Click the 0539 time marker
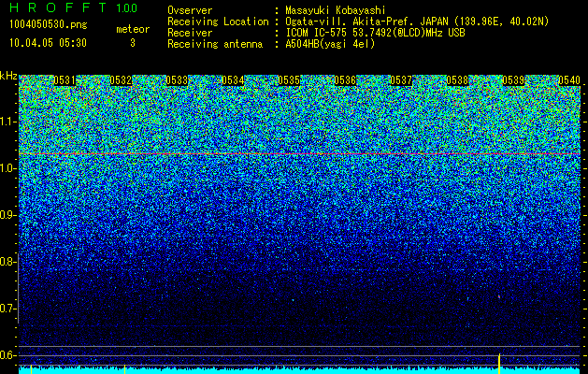The image size is (588, 374). point(513,80)
